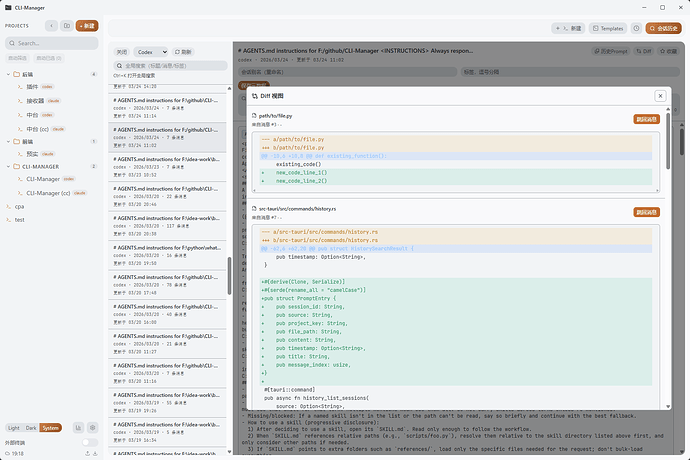Click the 关闭 button in the history panel
Viewport: 690px width, 460px height.
(121, 52)
